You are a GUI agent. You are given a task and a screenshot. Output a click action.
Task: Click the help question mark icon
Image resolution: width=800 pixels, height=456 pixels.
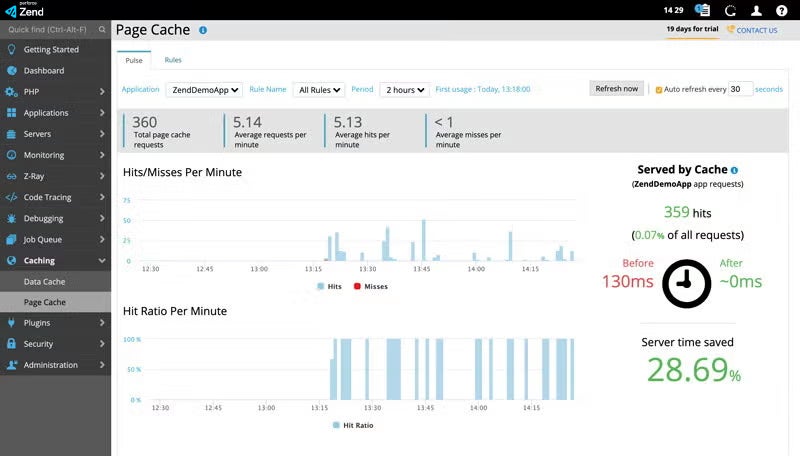coord(782,10)
